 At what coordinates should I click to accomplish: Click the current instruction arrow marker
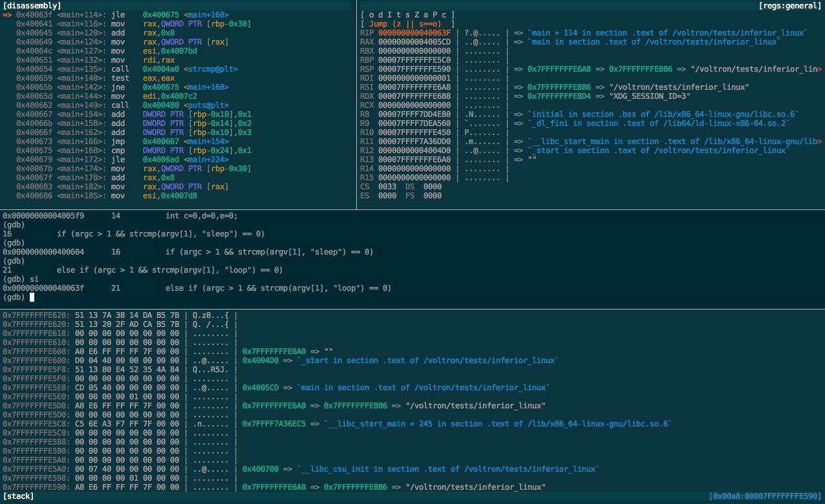pyautogui.click(x=7, y=14)
